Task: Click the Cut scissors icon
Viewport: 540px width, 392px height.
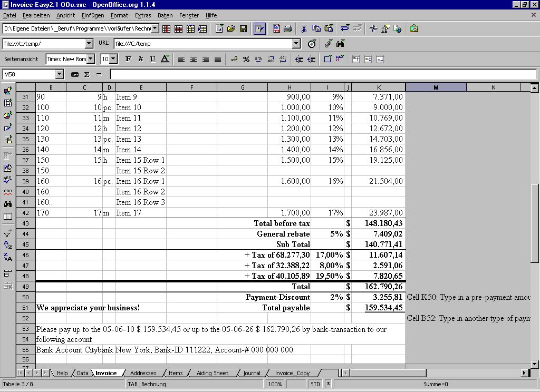Action: tap(304, 28)
